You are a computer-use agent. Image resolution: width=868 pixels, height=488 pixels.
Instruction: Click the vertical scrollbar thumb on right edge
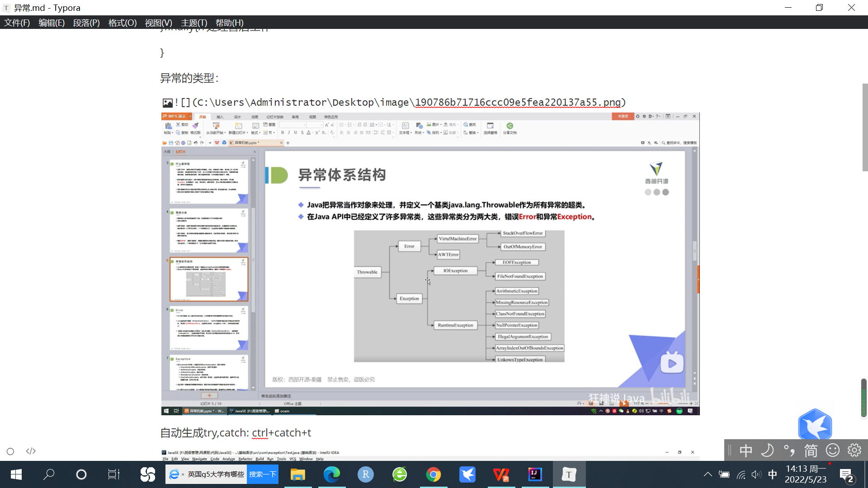click(865, 127)
